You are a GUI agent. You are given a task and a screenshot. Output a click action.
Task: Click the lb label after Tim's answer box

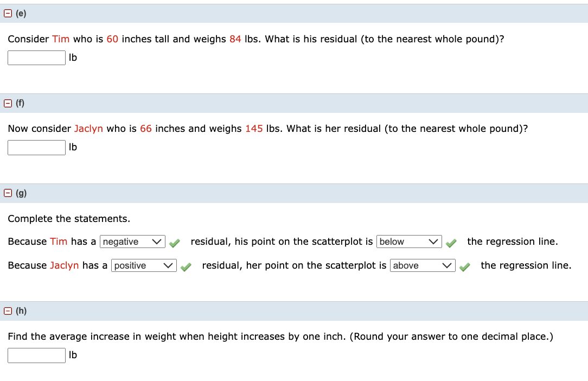click(x=73, y=57)
